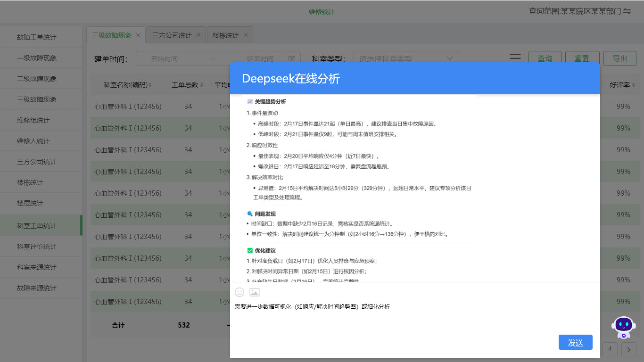The height and width of the screenshot is (362, 644).
Task: Open 故障工单统计 in sidebar
Action: click(41, 37)
